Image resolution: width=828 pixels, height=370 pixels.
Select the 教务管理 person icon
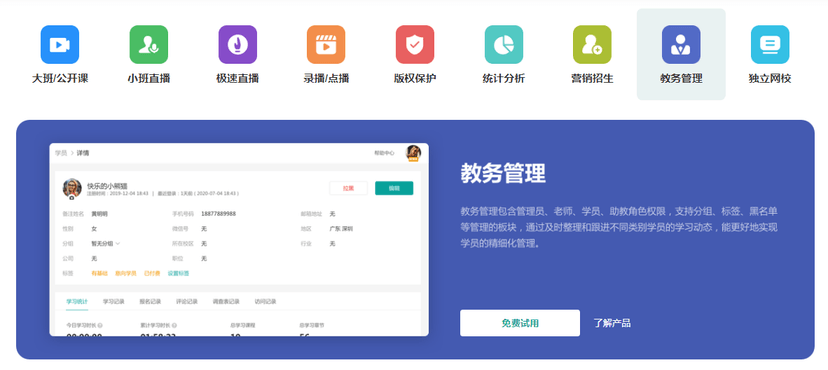[x=681, y=44]
